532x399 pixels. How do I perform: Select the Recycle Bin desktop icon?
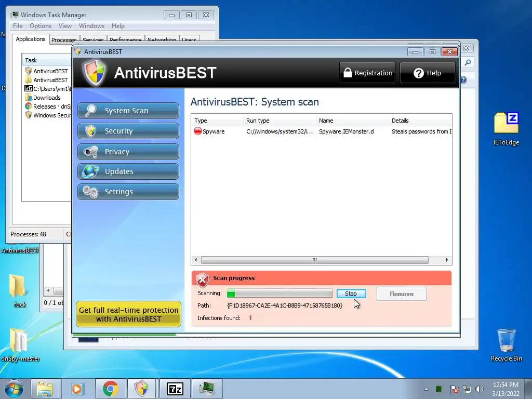(x=506, y=345)
